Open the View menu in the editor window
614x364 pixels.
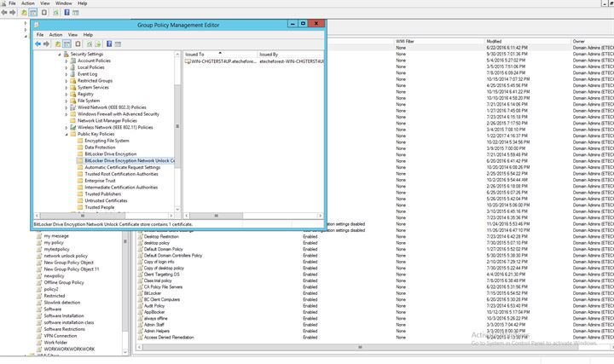[71, 35]
